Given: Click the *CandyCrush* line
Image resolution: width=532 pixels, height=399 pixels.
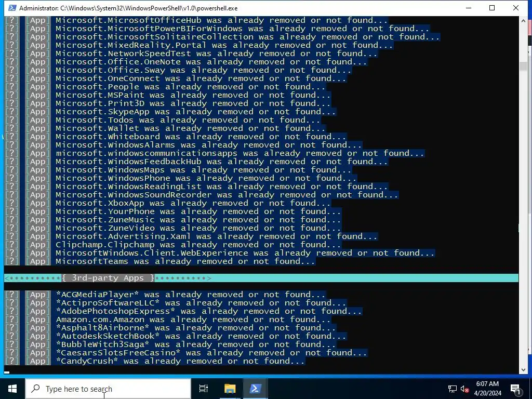Looking at the screenshot, I should (x=155, y=361).
